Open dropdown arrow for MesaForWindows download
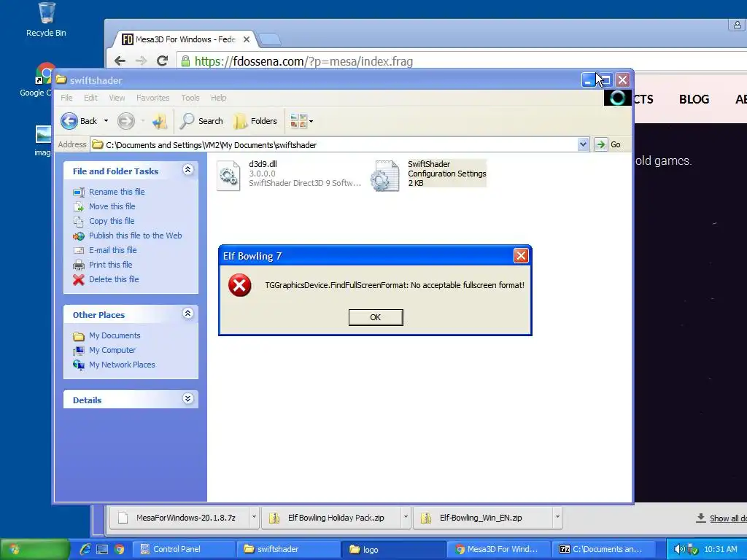Viewport: 747px width, 560px height. pyautogui.click(x=254, y=517)
